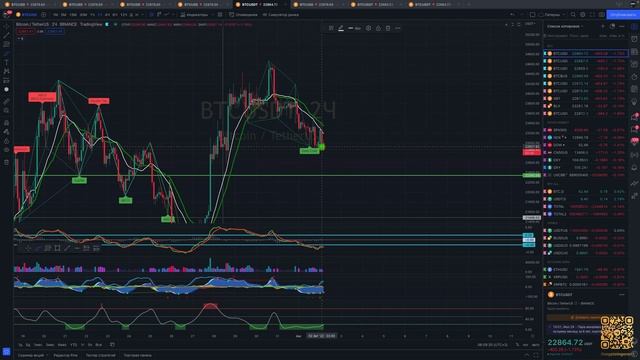Open the Тестер стратегий bottom tab
640x360 pixels.
coord(100,356)
